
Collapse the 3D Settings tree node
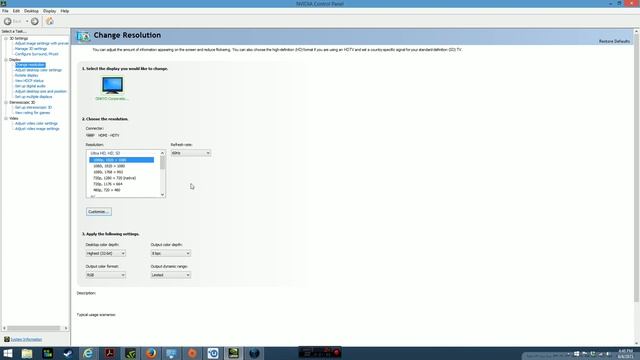6,38
